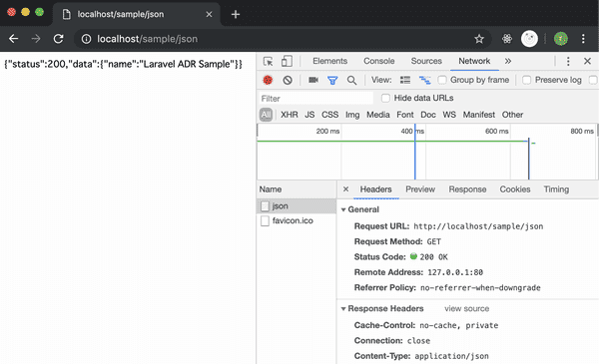Search the network requests
Screen dimensions: 599x364
click(x=351, y=80)
